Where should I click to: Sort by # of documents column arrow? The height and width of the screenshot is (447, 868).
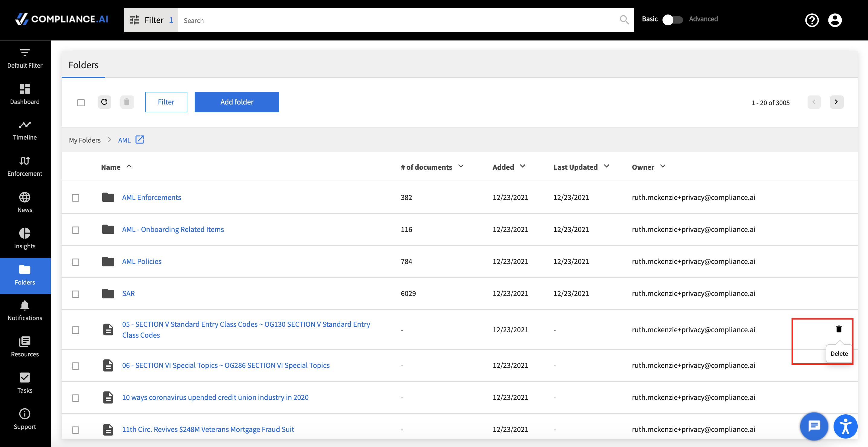(461, 166)
